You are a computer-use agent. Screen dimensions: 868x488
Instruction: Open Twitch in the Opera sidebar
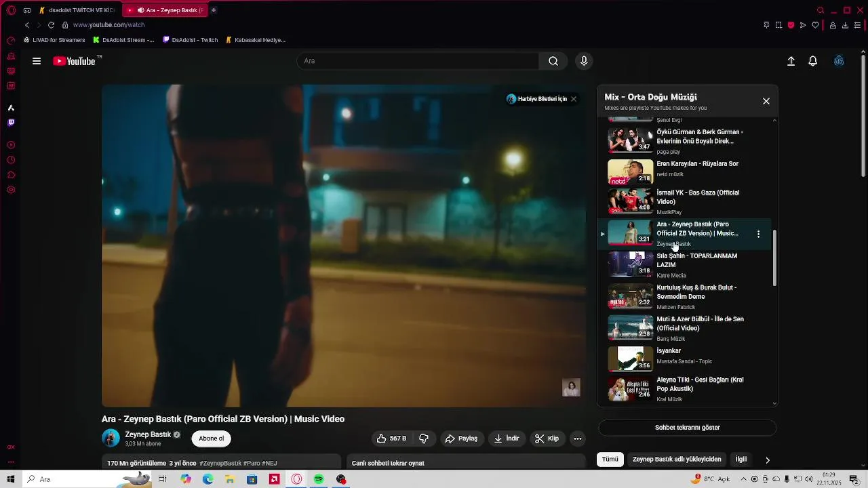(11, 123)
